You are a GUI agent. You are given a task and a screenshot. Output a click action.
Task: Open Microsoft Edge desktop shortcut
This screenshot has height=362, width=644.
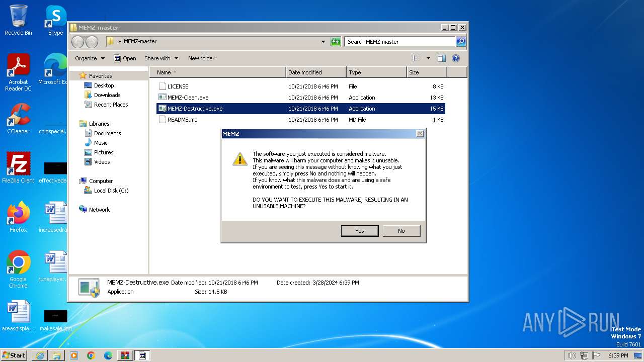point(53,69)
